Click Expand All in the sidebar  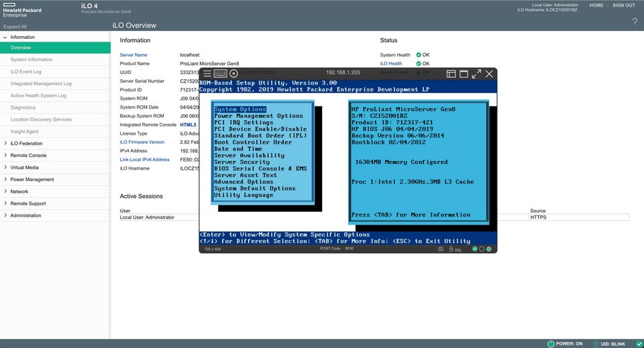click(x=15, y=27)
